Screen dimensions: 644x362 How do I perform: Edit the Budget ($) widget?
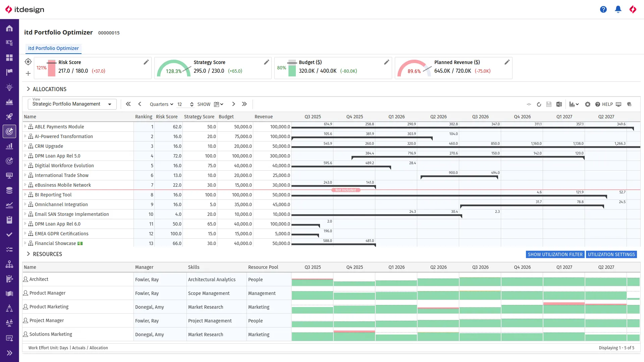[x=387, y=62]
